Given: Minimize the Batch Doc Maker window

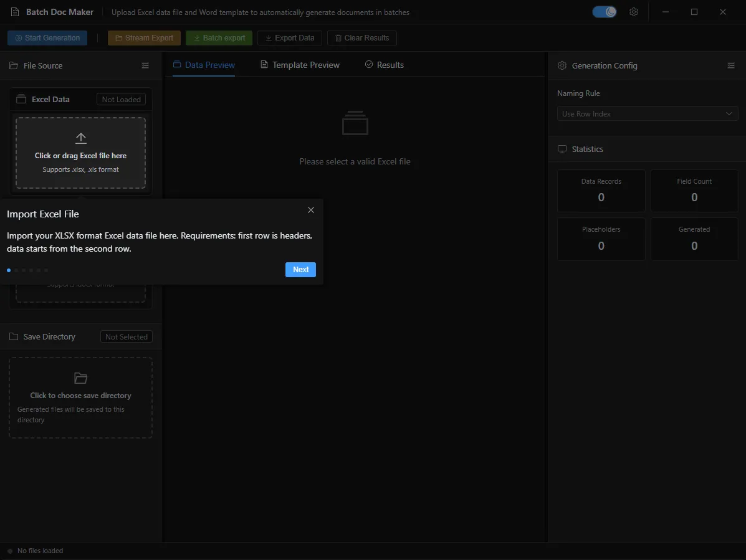Looking at the screenshot, I should pos(666,12).
